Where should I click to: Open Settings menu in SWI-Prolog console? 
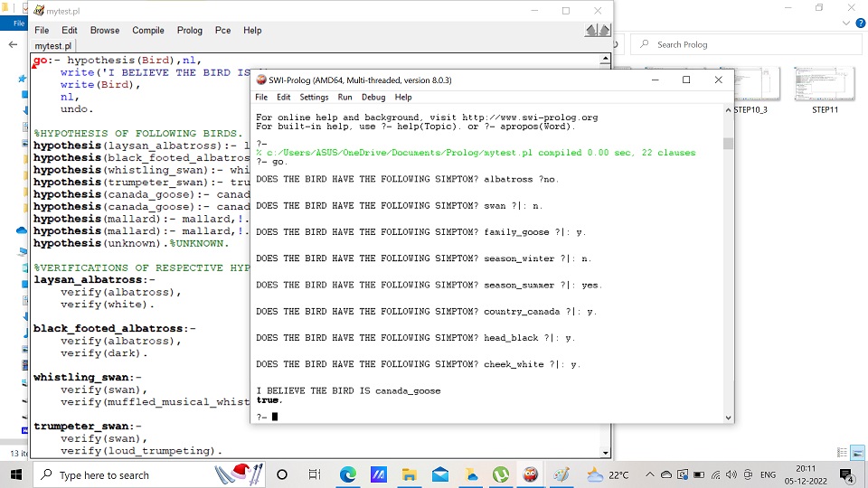(x=314, y=98)
